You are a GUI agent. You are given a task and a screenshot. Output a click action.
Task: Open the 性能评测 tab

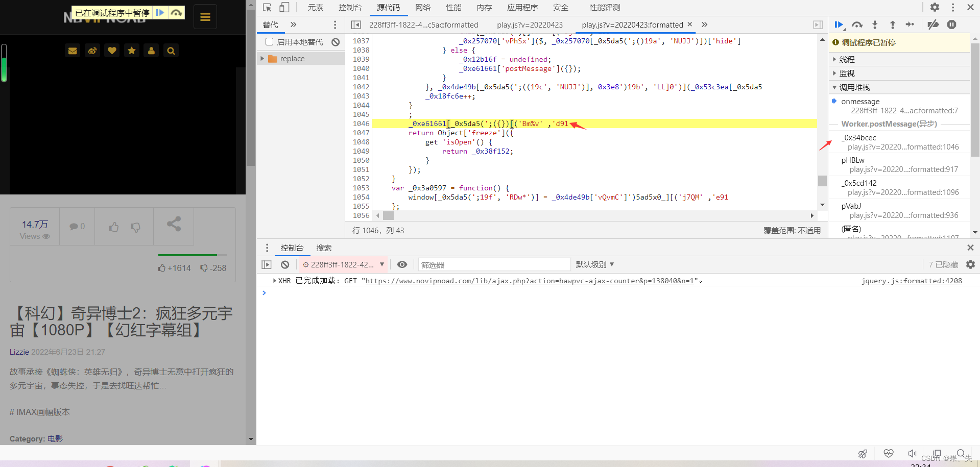(x=605, y=7)
